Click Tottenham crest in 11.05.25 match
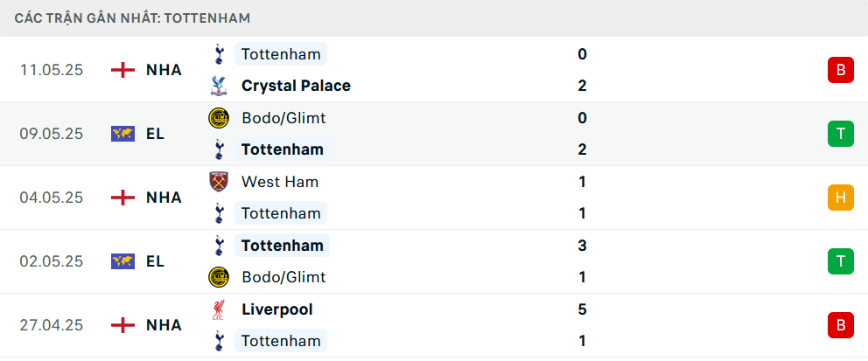This screenshot has height=361, width=868. (x=218, y=54)
